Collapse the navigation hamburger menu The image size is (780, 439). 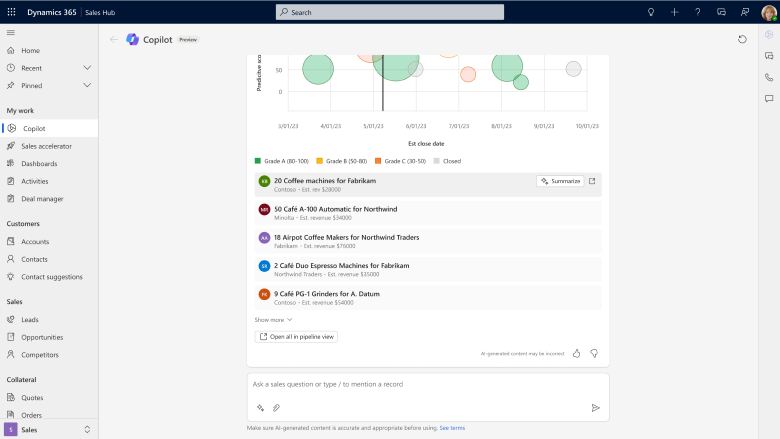[x=10, y=32]
